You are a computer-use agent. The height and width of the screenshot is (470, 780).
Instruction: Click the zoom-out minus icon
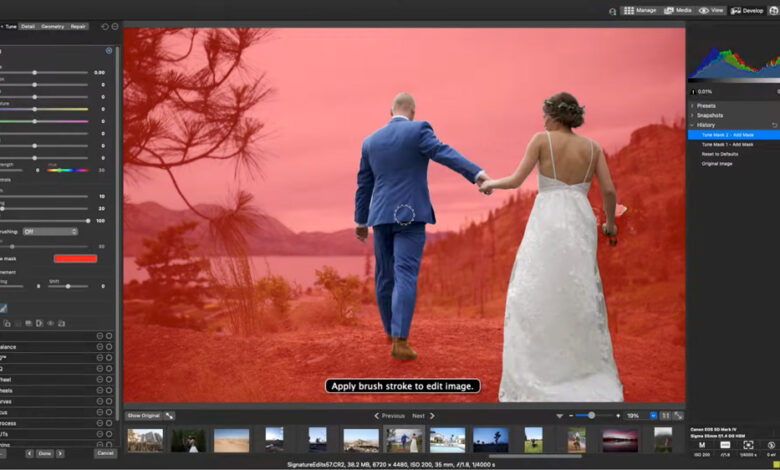tap(571, 416)
